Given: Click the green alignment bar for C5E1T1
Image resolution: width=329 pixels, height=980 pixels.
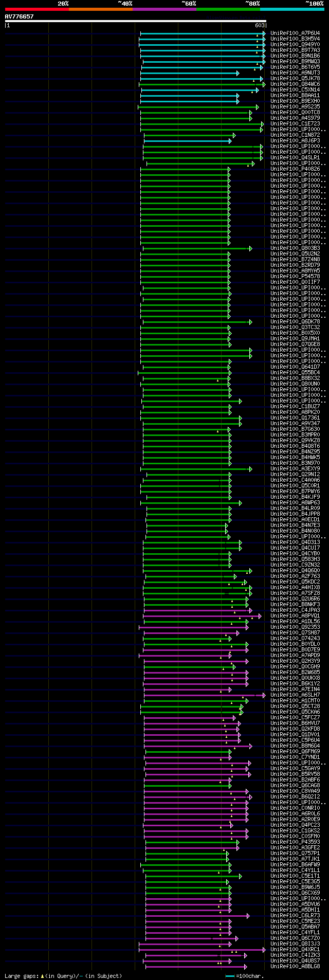Looking at the screenshot, I should coord(193,876).
